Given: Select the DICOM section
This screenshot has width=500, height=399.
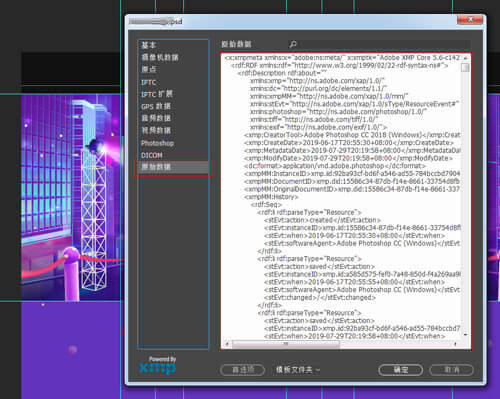Looking at the screenshot, I should (151, 155).
